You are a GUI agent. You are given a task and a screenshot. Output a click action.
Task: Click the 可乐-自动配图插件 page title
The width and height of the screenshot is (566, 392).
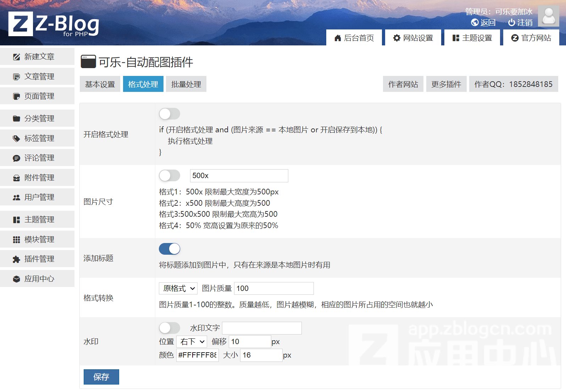click(146, 62)
